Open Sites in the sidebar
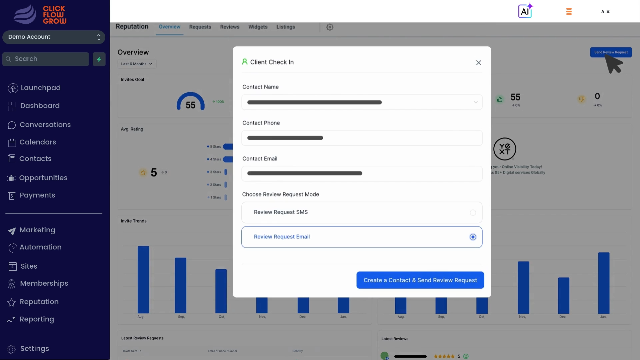The height and width of the screenshot is (360, 640). pos(23,266)
